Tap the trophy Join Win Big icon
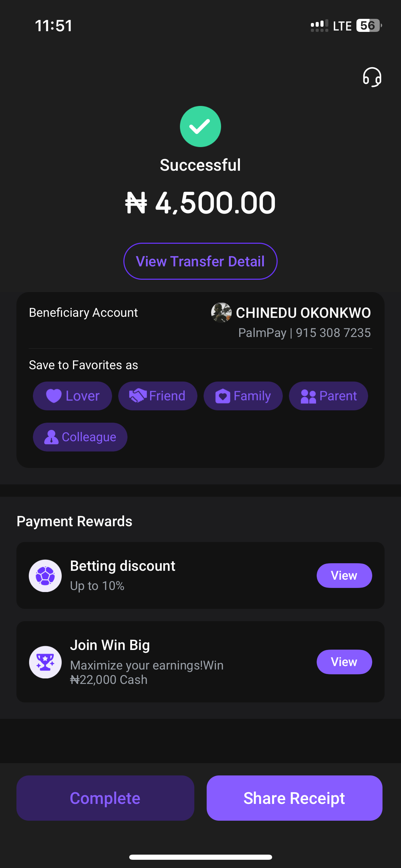Image resolution: width=401 pixels, height=868 pixels. click(x=45, y=662)
